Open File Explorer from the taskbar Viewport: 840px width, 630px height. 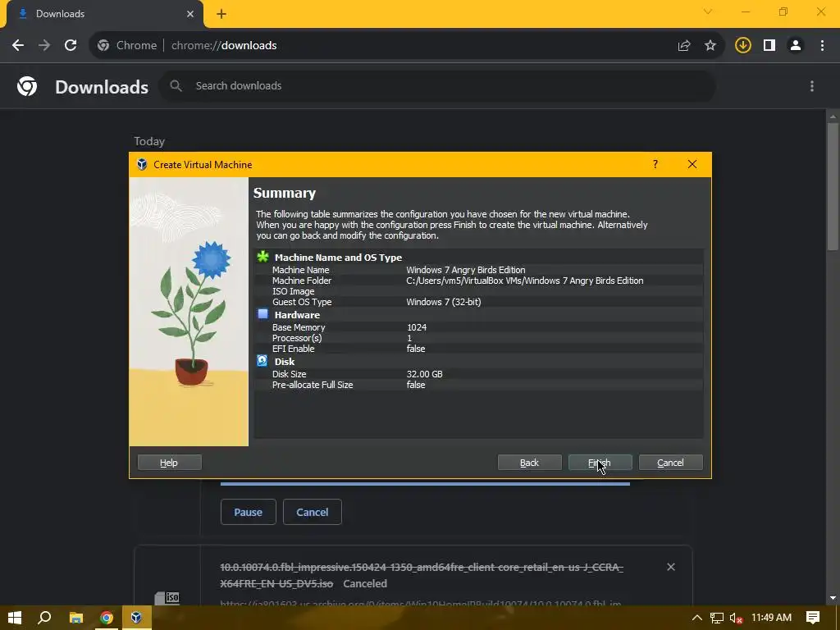(76, 618)
